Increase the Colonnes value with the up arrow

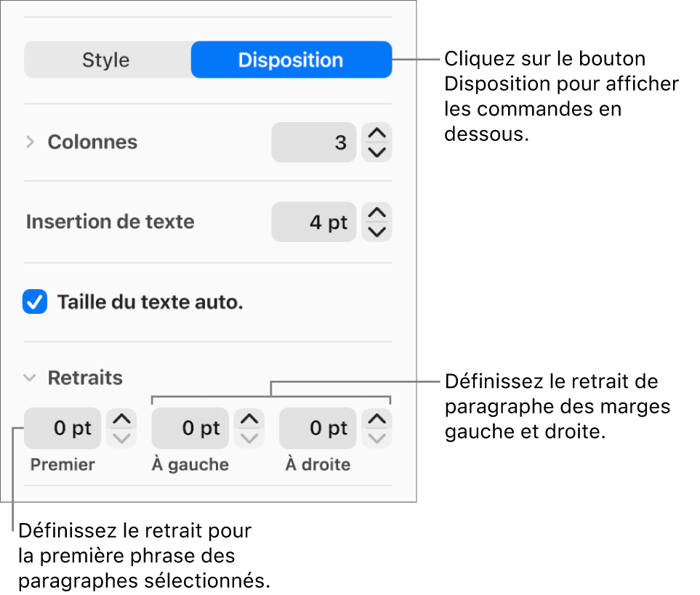(376, 134)
